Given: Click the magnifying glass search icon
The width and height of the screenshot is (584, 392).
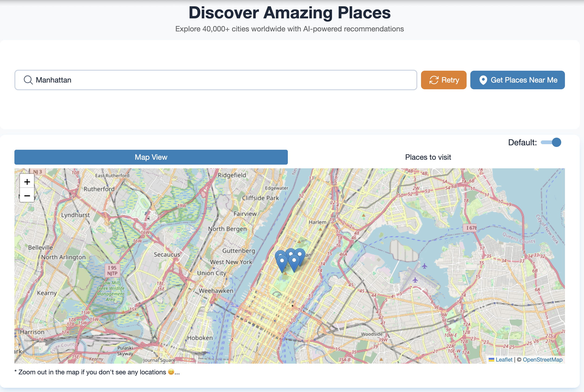Looking at the screenshot, I should click(28, 80).
